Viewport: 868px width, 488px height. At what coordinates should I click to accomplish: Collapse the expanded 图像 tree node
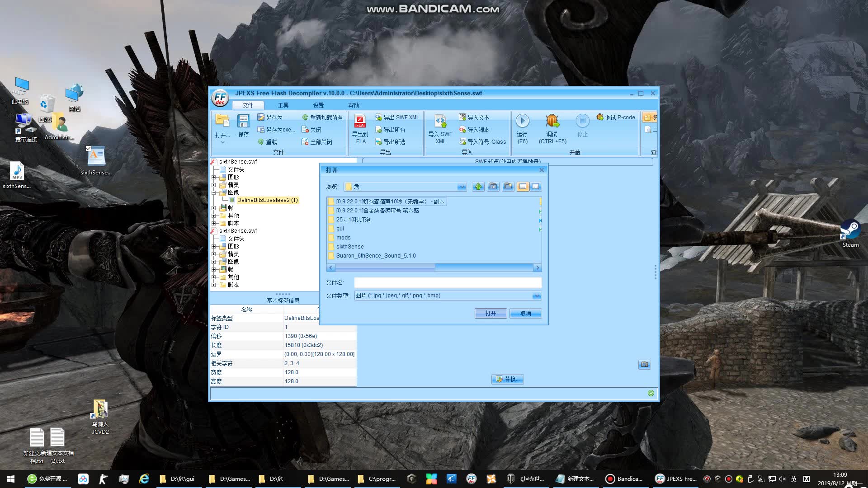213,192
